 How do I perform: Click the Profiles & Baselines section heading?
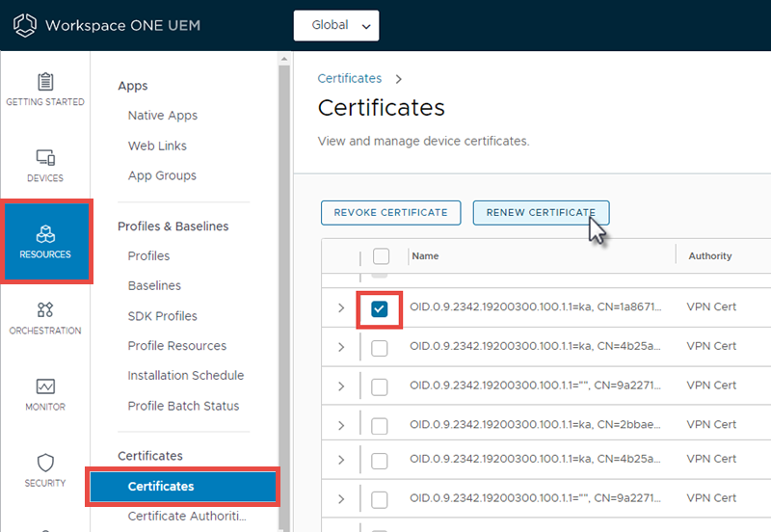tap(173, 226)
